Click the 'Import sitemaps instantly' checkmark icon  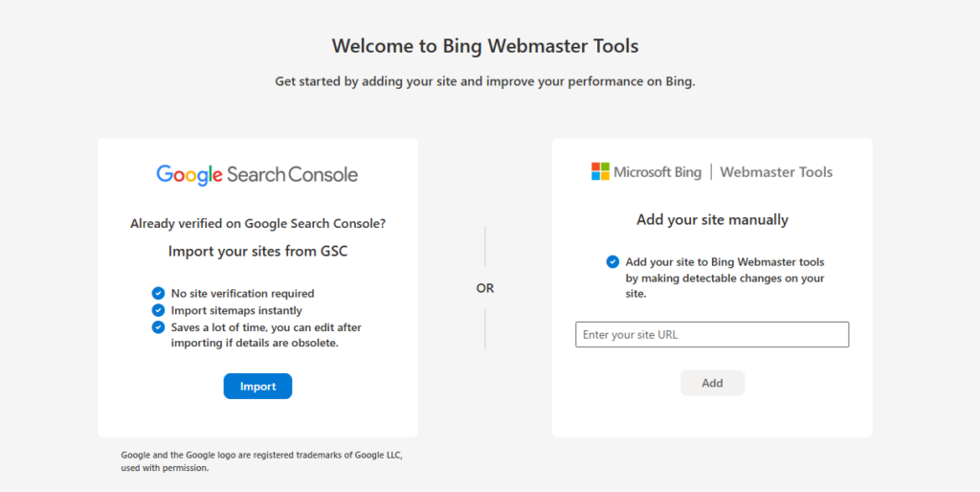(158, 310)
